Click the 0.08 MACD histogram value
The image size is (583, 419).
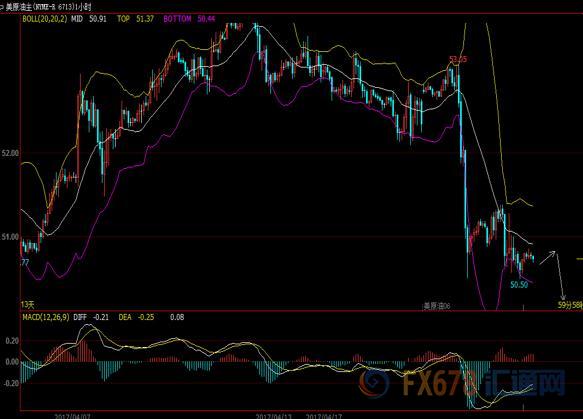[177, 317]
